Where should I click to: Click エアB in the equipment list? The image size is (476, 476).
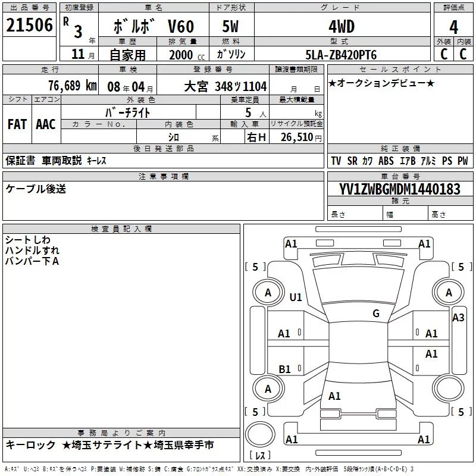[408, 161]
